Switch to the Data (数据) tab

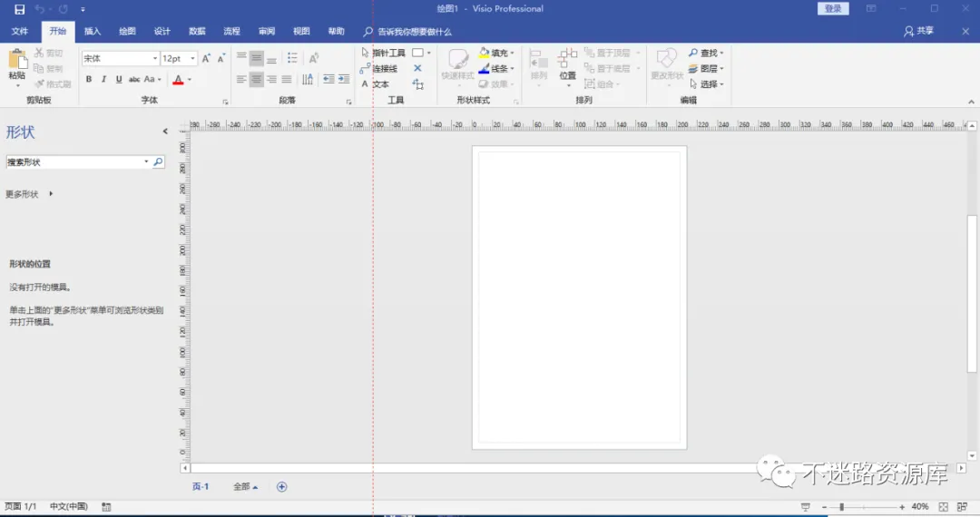coord(197,31)
